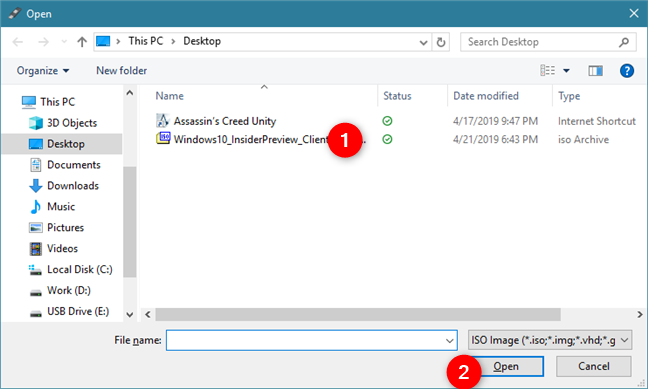Click the search magnifier icon

(x=624, y=42)
